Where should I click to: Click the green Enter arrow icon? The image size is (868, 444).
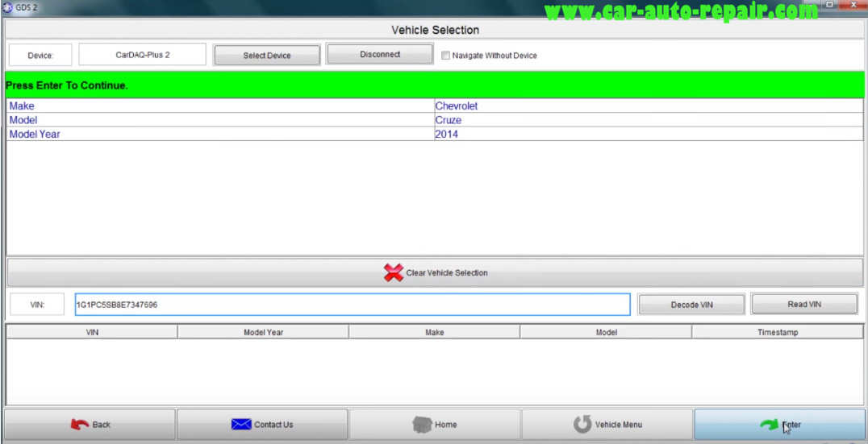point(768,425)
